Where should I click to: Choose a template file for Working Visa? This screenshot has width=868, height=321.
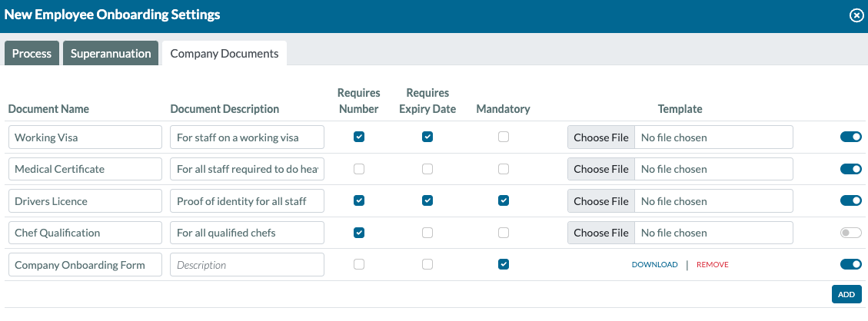pos(601,137)
